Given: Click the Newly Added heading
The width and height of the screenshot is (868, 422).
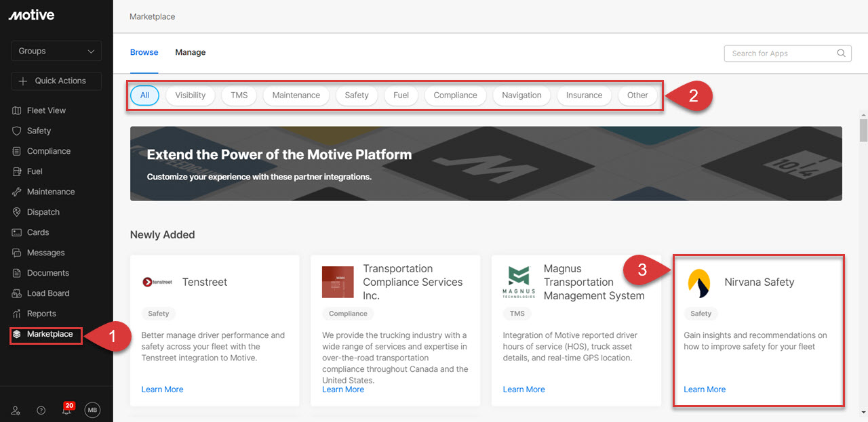Looking at the screenshot, I should 163,235.
